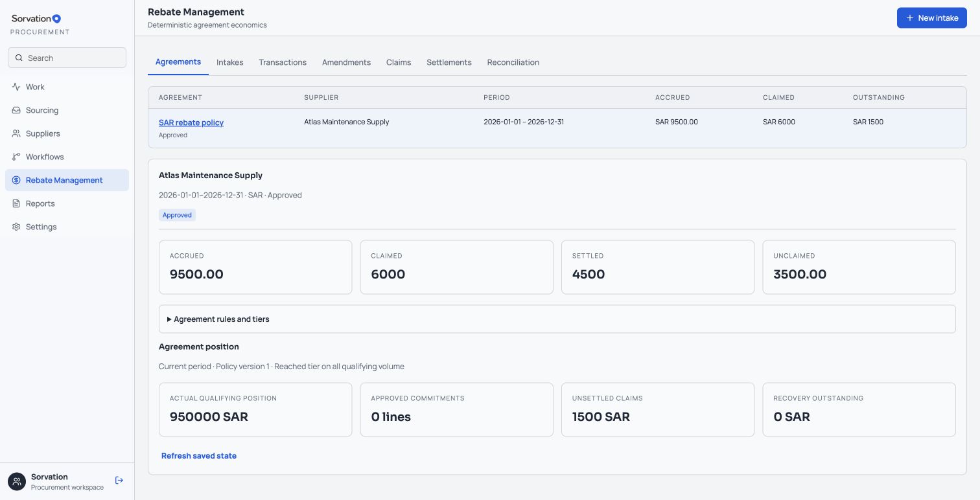
Task: Click the Workflows branch icon
Action: pyautogui.click(x=16, y=157)
